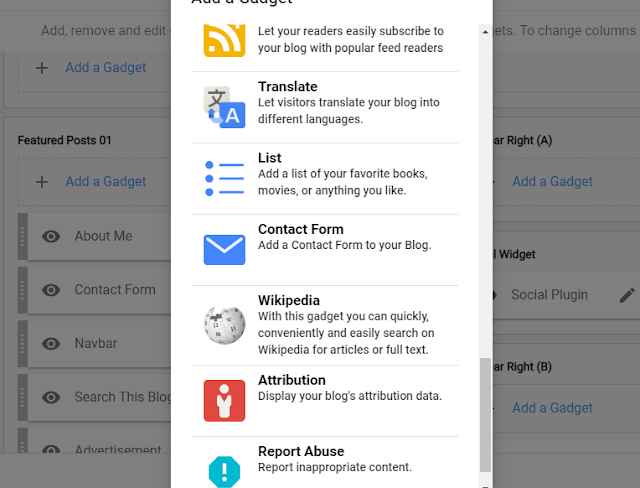Click Add a Gadget under Featured Posts 01
The image size is (640, 488).
click(106, 182)
